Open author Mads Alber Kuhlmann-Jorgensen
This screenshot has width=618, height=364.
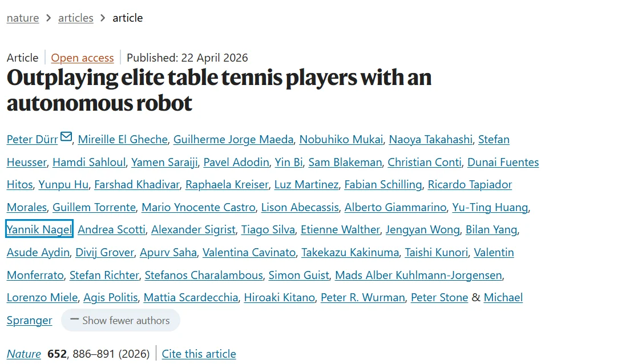418,275
